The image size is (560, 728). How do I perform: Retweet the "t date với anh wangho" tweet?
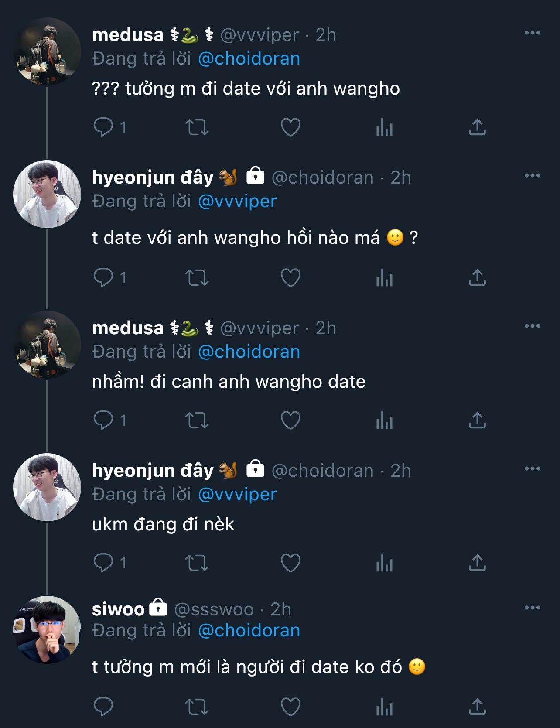pyautogui.click(x=197, y=278)
